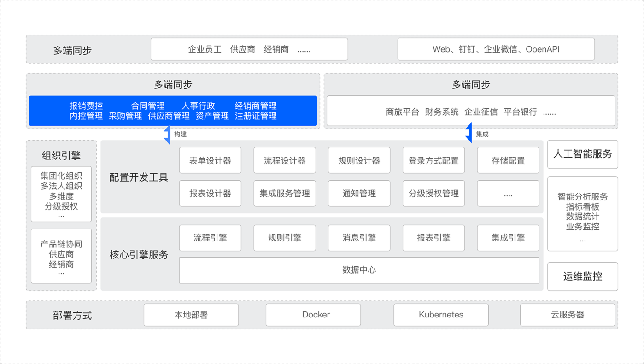Click the blue 构建 double arrow
644x364 pixels.
168,135
